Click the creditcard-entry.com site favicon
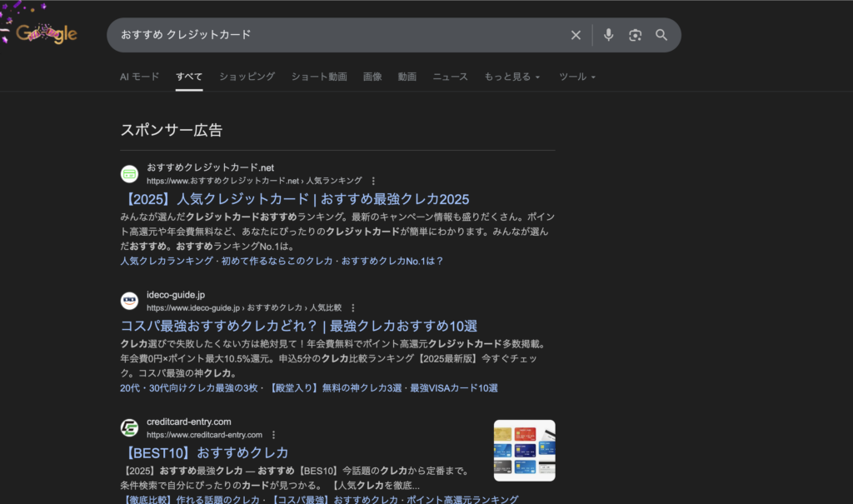 coord(129,427)
